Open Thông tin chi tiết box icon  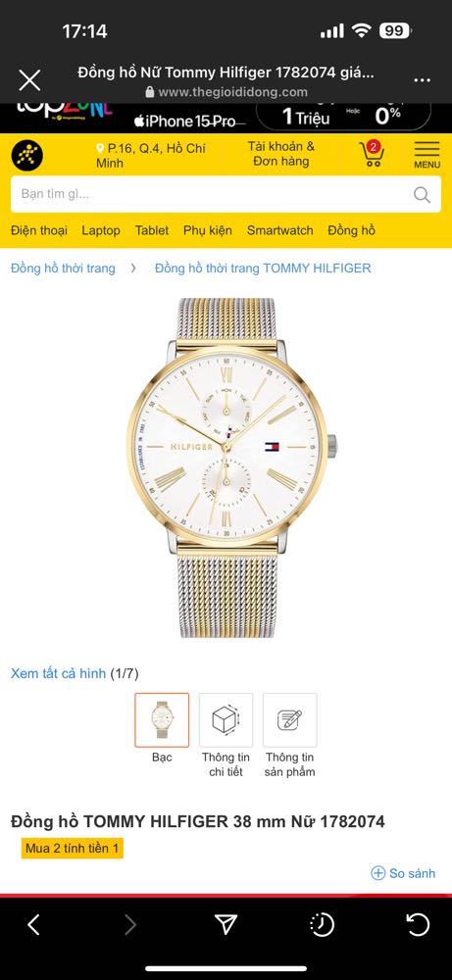226,720
